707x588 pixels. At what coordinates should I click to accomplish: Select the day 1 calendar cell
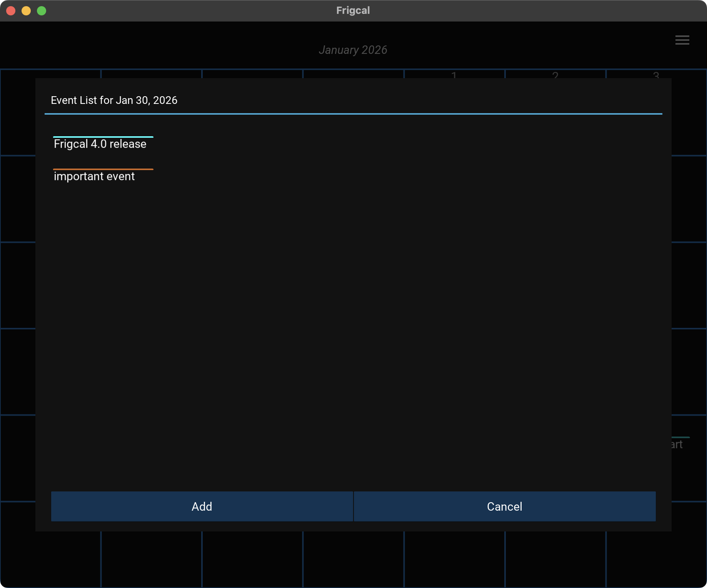click(454, 74)
